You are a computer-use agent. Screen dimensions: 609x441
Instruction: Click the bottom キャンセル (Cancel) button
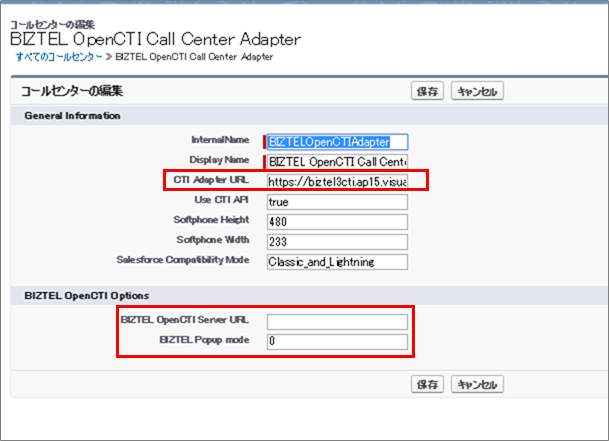(x=477, y=384)
